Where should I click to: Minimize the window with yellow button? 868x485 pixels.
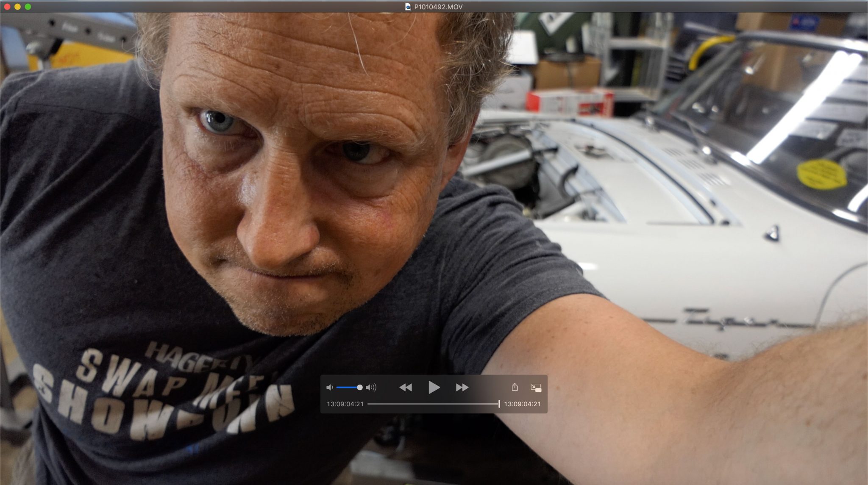click(17, 7)
